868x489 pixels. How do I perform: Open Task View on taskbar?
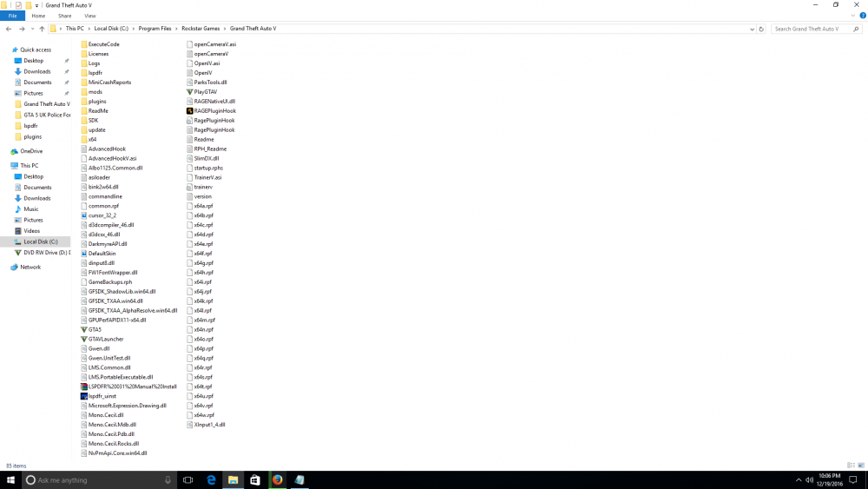(x=188, y=480)
